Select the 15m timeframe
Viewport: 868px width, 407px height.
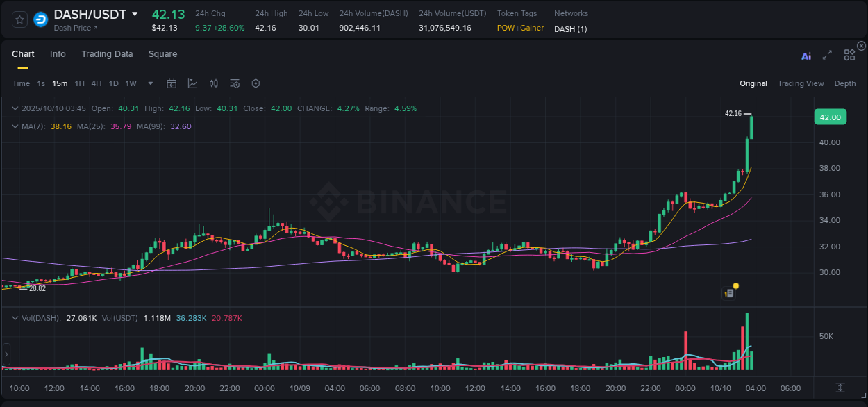(60, 83)
